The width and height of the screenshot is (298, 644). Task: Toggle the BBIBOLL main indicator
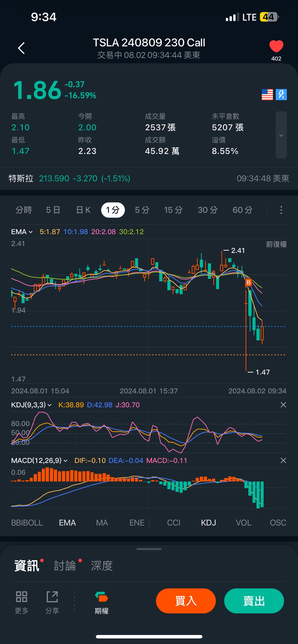27,522
